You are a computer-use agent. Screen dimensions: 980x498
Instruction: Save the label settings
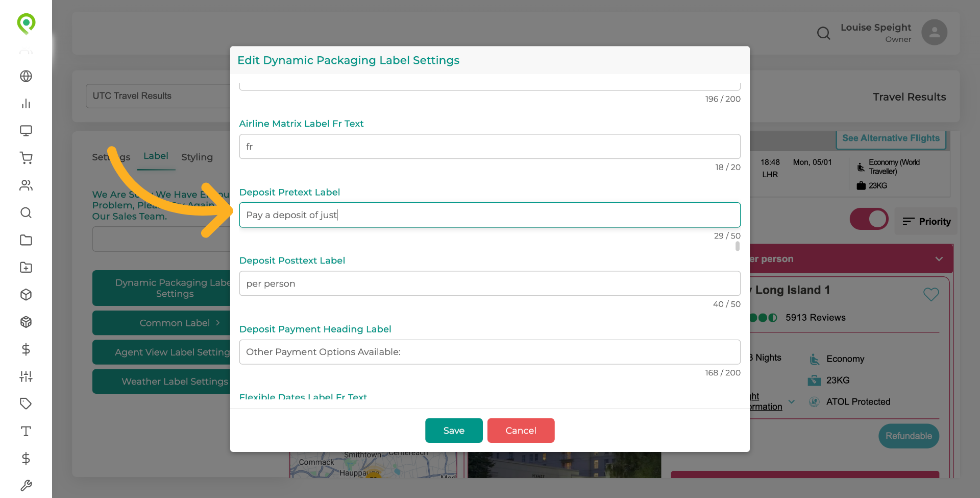pyautogui.click(x=454, y=431)
